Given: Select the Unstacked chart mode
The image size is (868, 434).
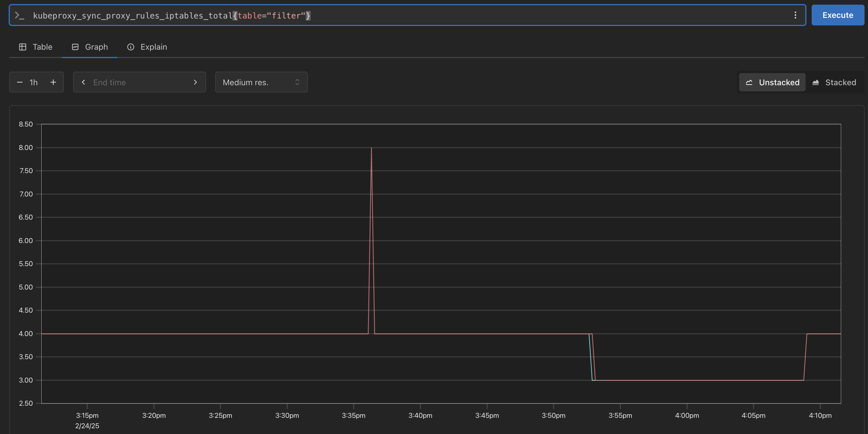Looking at the screenshot, I should [772, 82].
